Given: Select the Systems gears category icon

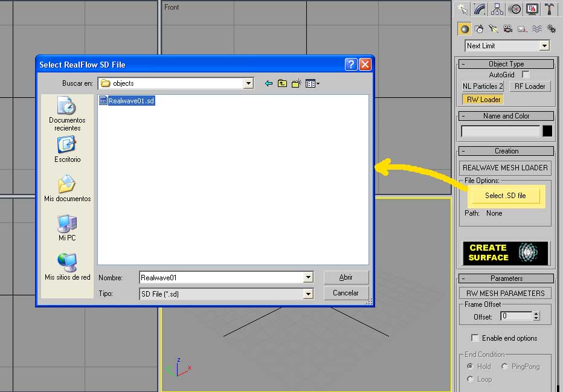Looking at the screenshot, I should tap(551, 29).
